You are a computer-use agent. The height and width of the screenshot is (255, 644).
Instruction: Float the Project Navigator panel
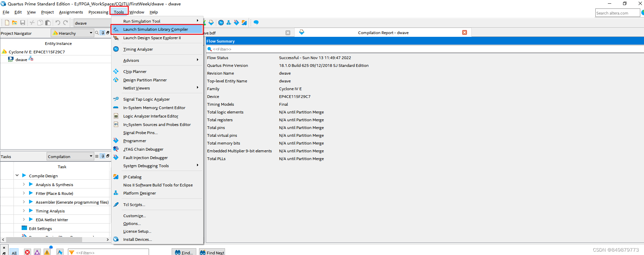[108, 33]
